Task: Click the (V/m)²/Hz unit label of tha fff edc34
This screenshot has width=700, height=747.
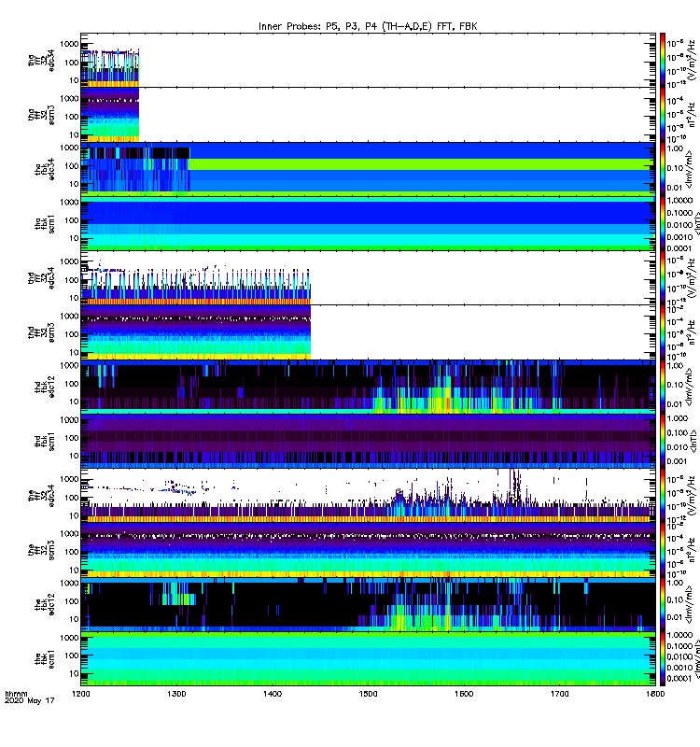Action: tap(692, 60)
